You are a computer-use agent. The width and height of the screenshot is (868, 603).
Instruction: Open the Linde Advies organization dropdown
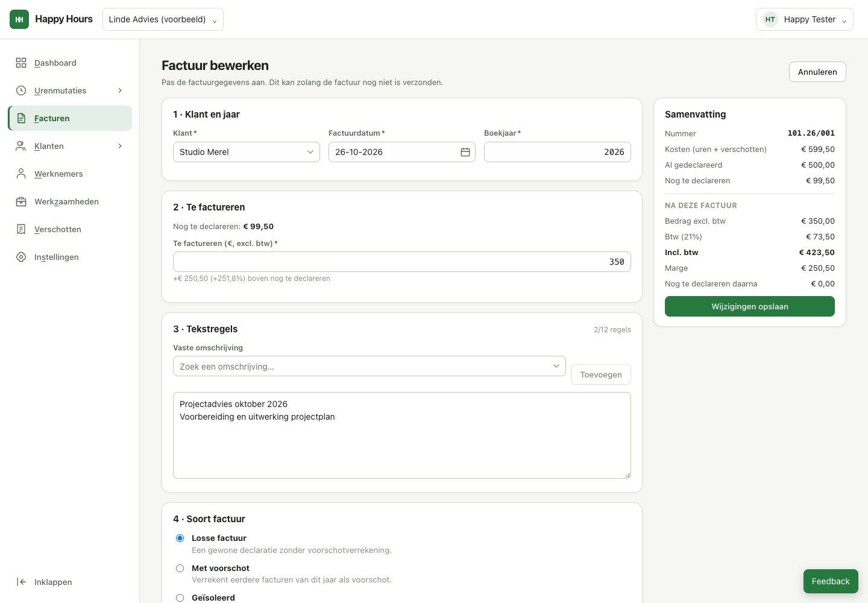(x=163, y=19)
